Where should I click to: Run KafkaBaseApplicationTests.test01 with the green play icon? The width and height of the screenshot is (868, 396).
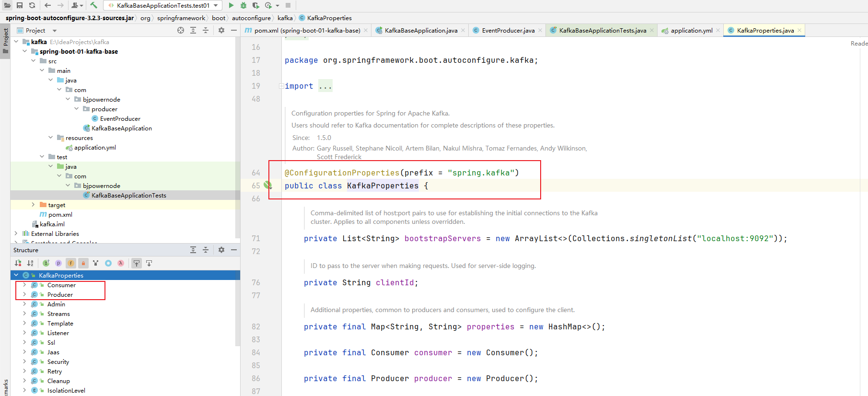(x=231, y=5)
